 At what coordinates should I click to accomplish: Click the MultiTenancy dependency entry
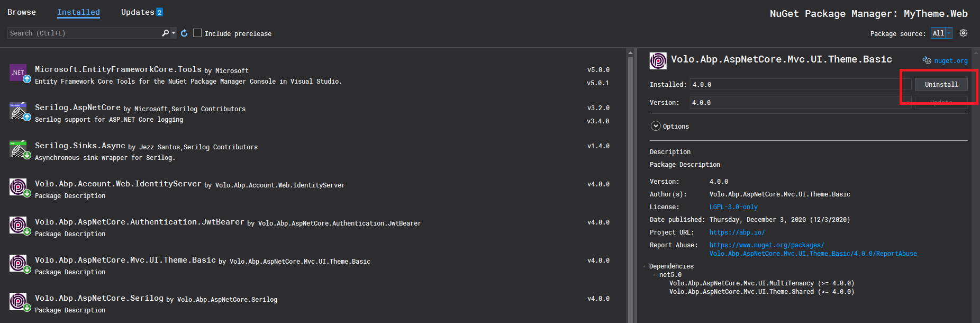(761, 283)
